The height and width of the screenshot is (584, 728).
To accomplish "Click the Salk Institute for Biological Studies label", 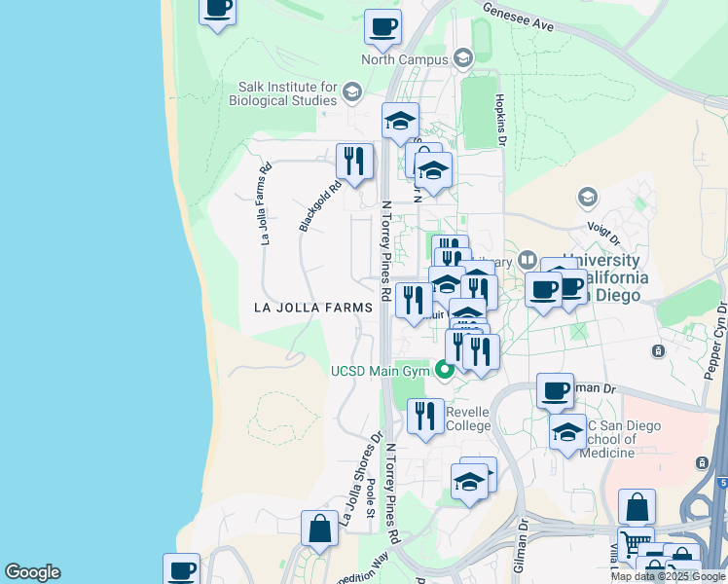I will pos(283,93).
